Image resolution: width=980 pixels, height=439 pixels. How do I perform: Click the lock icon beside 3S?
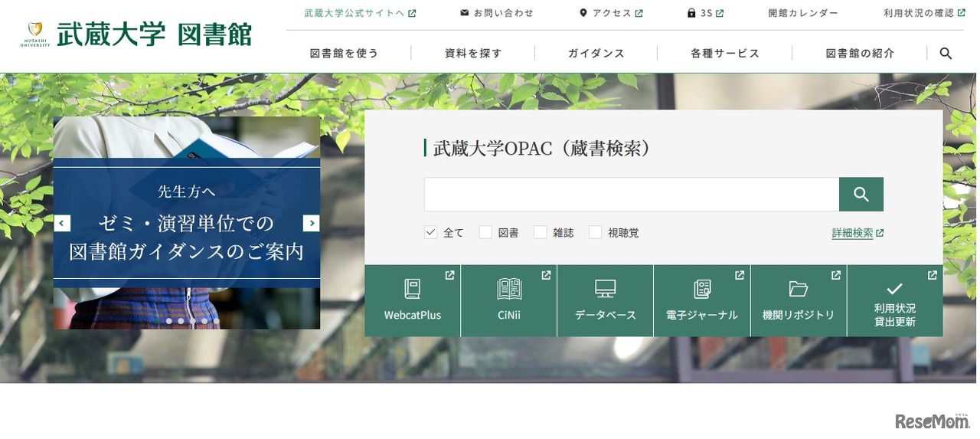coord(691,13)
